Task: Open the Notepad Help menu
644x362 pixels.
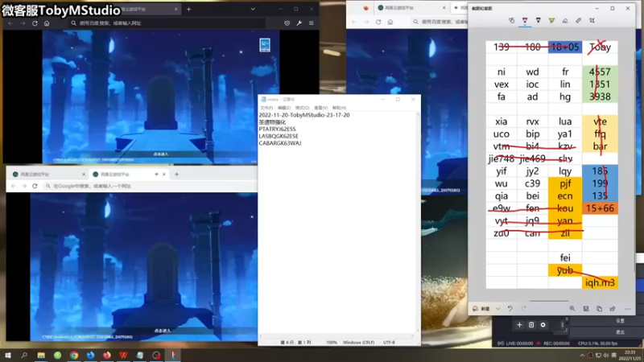Action: [339, 108]
